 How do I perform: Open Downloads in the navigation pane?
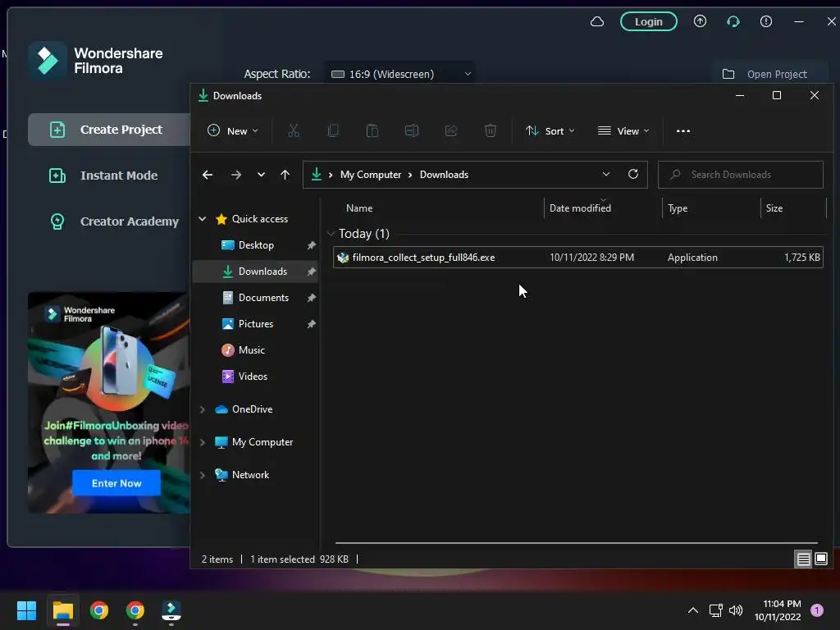point(256,271)
